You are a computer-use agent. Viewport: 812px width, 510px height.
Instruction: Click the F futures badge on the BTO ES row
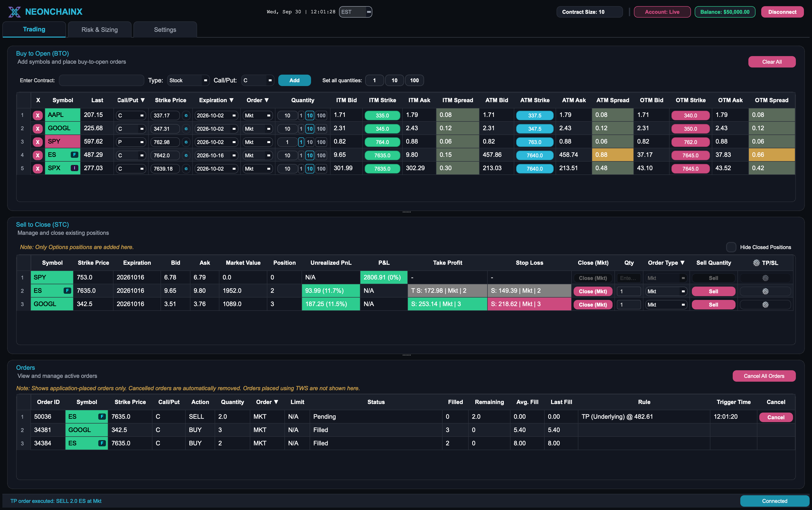(x=74, y=155)
